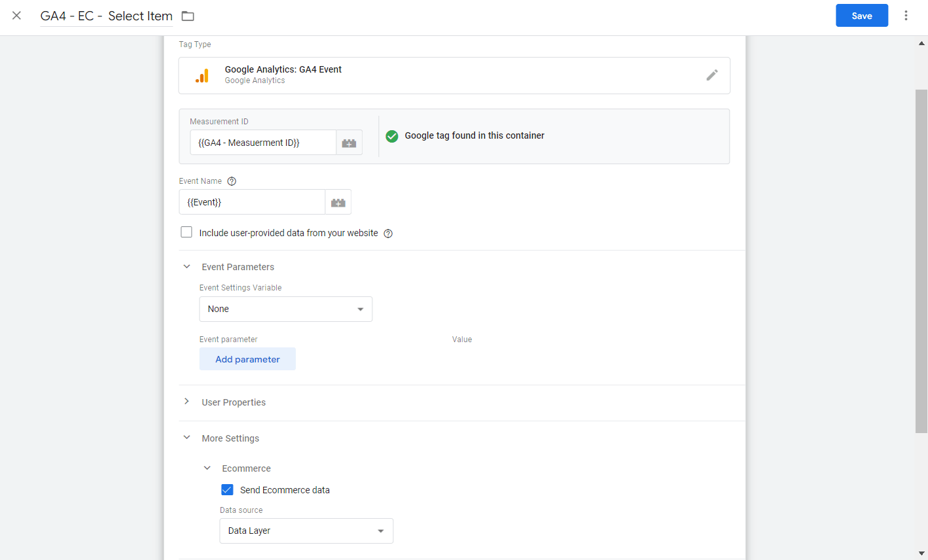The width and height of the screenshot is (928, 560).
Task: Click the 'Tag Type' label
Action: point(195,44)
